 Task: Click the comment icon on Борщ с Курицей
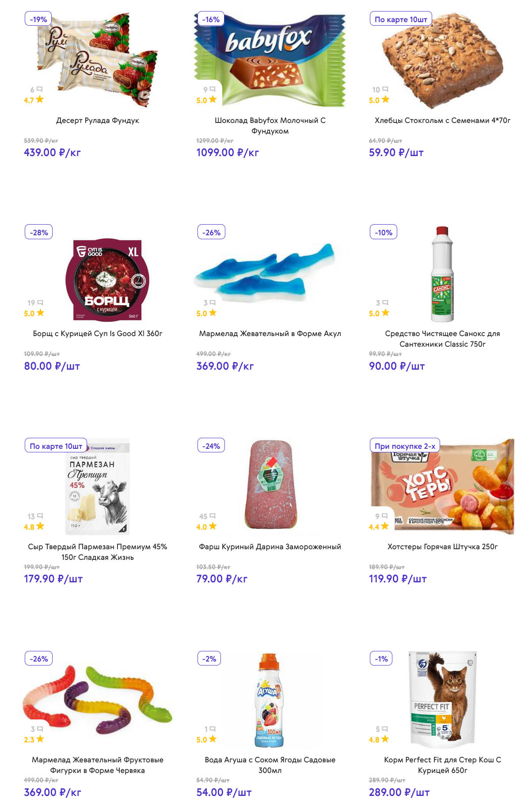tap(40, 303)
